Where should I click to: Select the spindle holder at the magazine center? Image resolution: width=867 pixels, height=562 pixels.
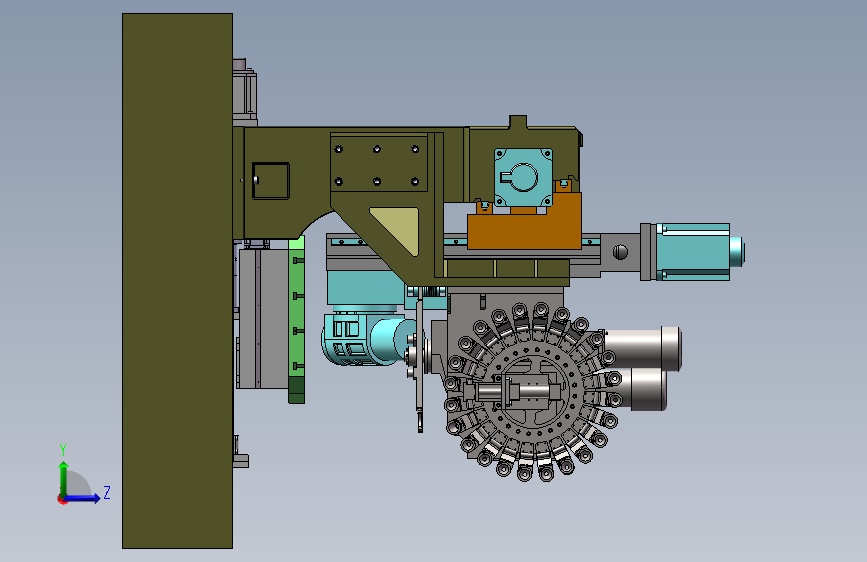(x=511, y=393)
